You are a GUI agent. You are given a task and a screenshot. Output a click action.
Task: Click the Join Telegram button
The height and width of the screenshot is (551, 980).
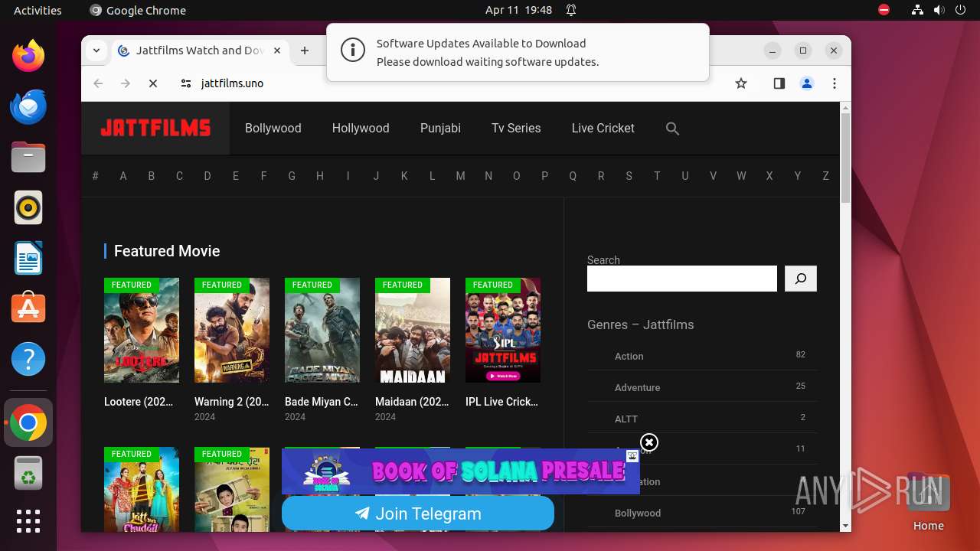coord(418,514)
